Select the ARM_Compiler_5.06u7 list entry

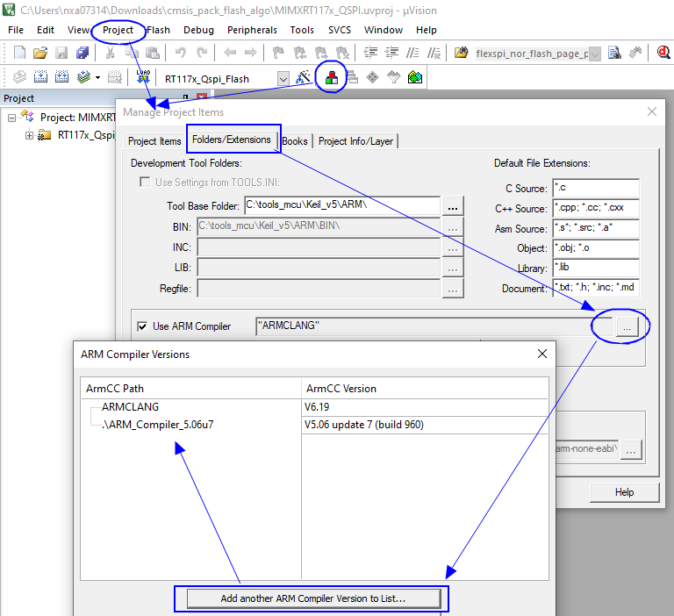[x=158, y=425]
